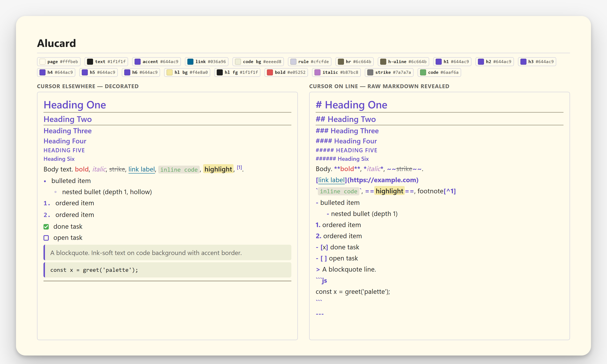Click the [1] footnote reference

tap(240, 167)
